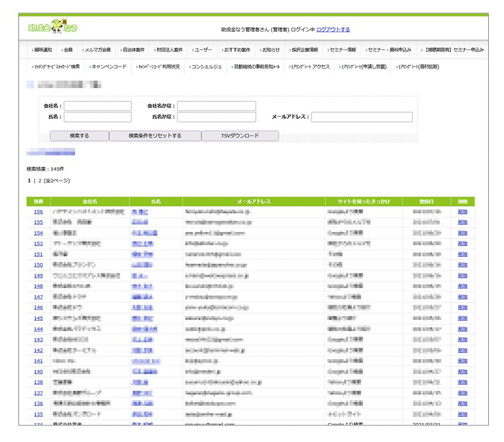Click 検索条件をリセットする button

[x=155, y=136]
